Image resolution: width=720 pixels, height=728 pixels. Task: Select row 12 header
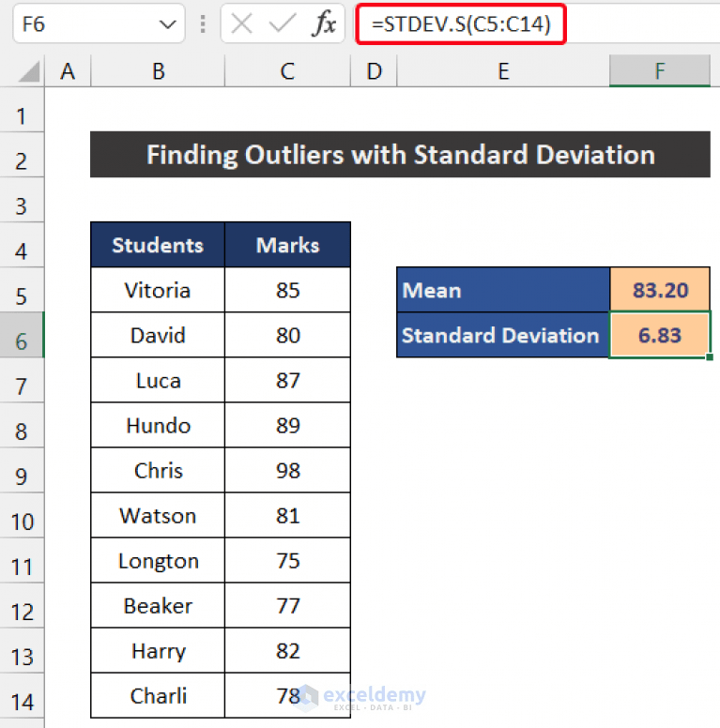tap(22, 605)
